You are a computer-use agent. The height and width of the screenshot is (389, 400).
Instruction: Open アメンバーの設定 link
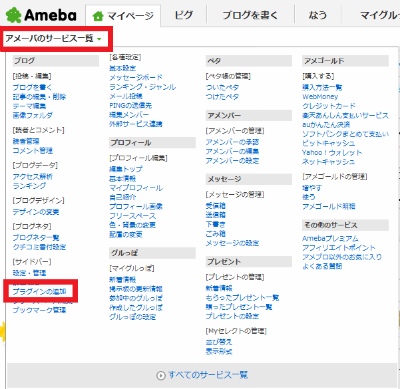(232, 161)
